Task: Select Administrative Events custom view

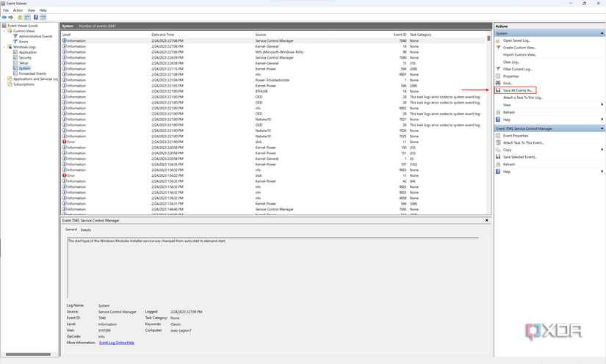Action: pyautogui.click(x=35, y=36)
